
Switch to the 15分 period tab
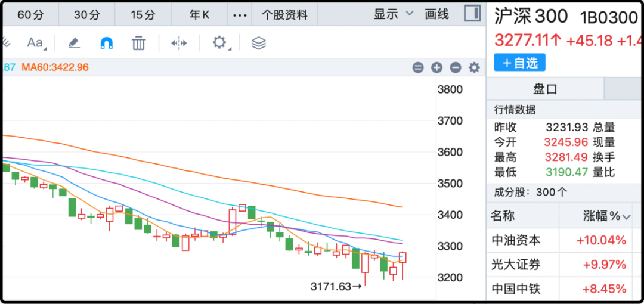tap(143, 15)
